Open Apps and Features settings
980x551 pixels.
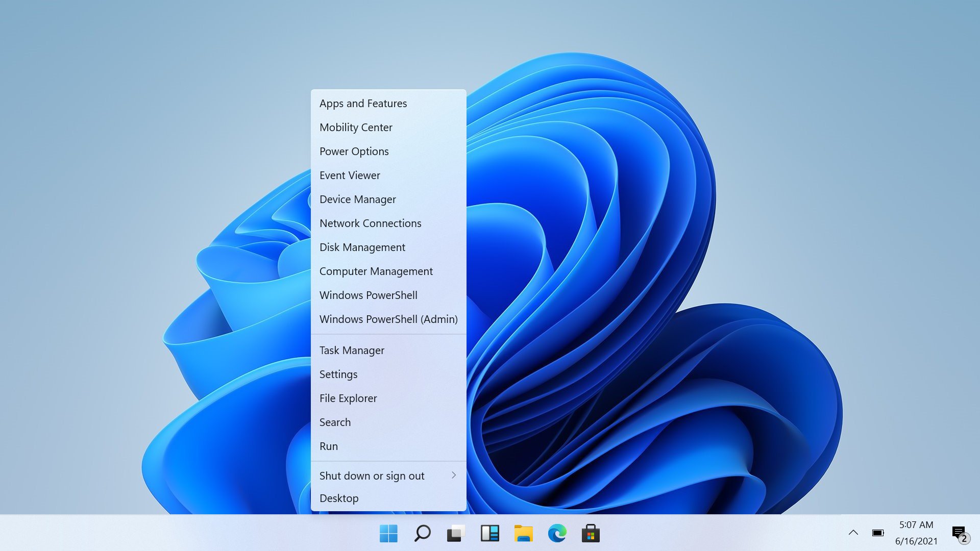[x=363, y=103]
